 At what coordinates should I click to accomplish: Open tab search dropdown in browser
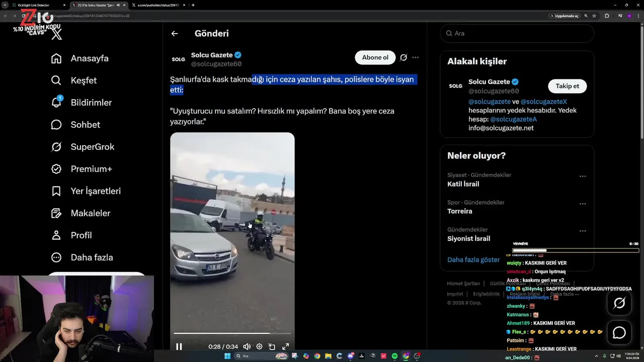point(5,5)
